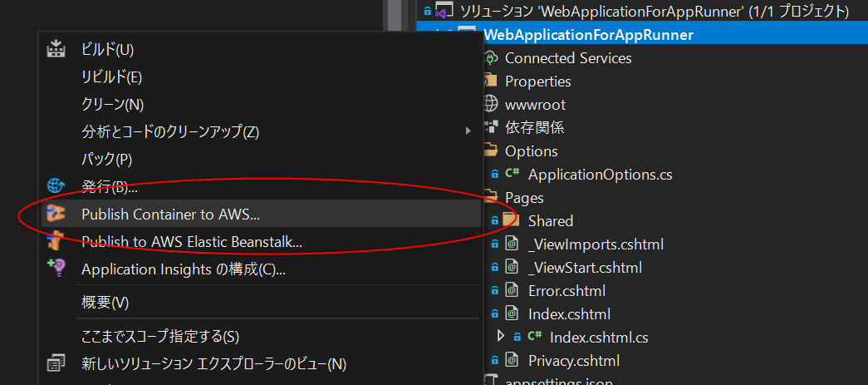This screenshot has height=385, width=868.
Task: Open _ViewStart.cshtml file
Action: (585, 268)
